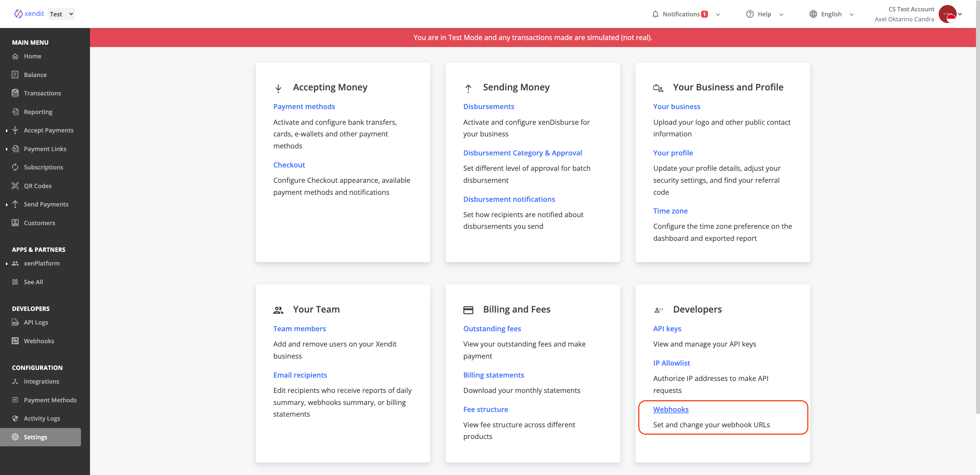
Task: Open the Time zone link
Action: (670, 211)
